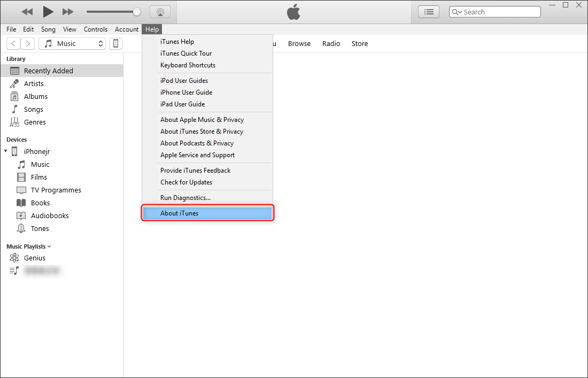Open the Up Next list view button
The height and width of the screenshot is (378, 588).
(429, 12)
